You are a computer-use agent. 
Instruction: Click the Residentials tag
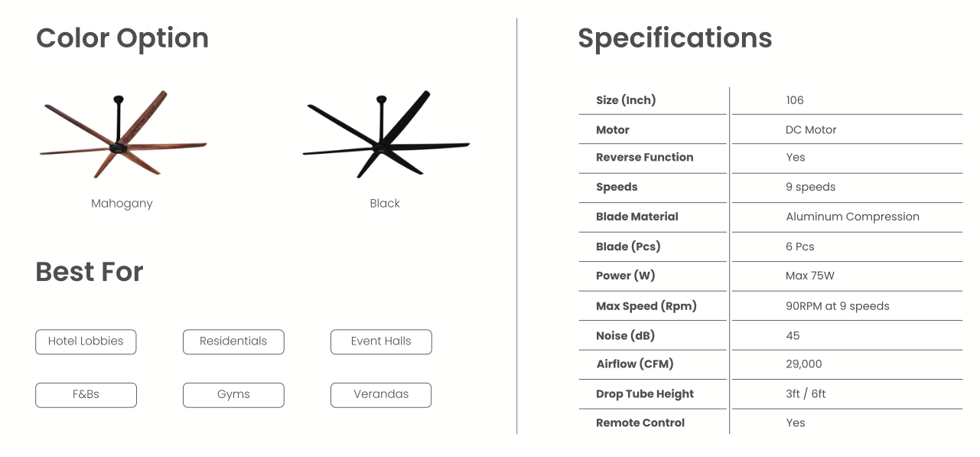tap(233, 341)
